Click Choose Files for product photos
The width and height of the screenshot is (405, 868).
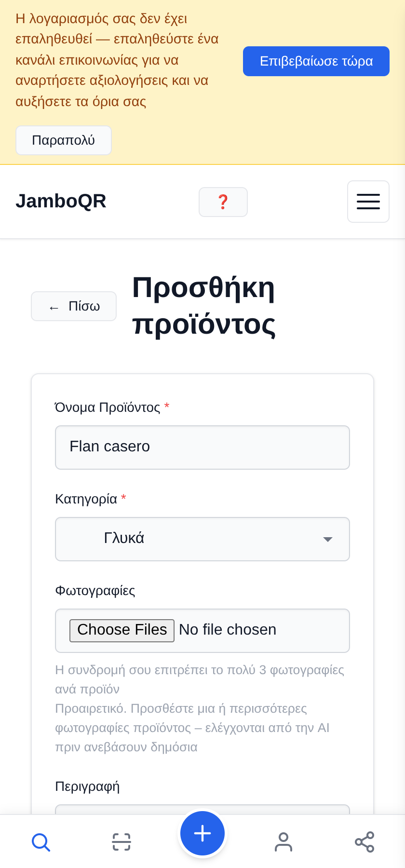click(122, 631)
